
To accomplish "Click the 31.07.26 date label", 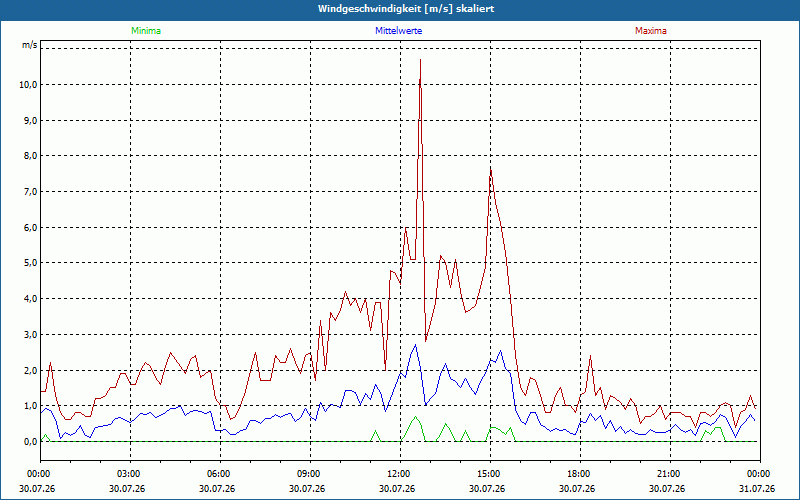I will point(757,488).
